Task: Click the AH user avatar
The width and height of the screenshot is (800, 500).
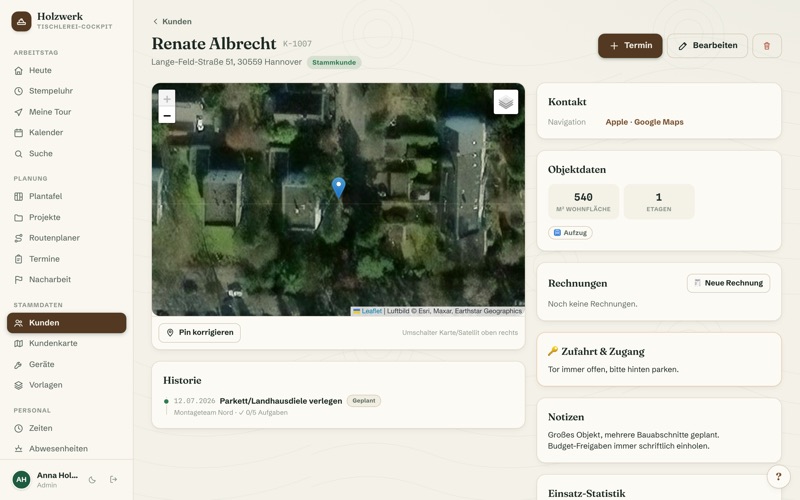Action: 21,480
